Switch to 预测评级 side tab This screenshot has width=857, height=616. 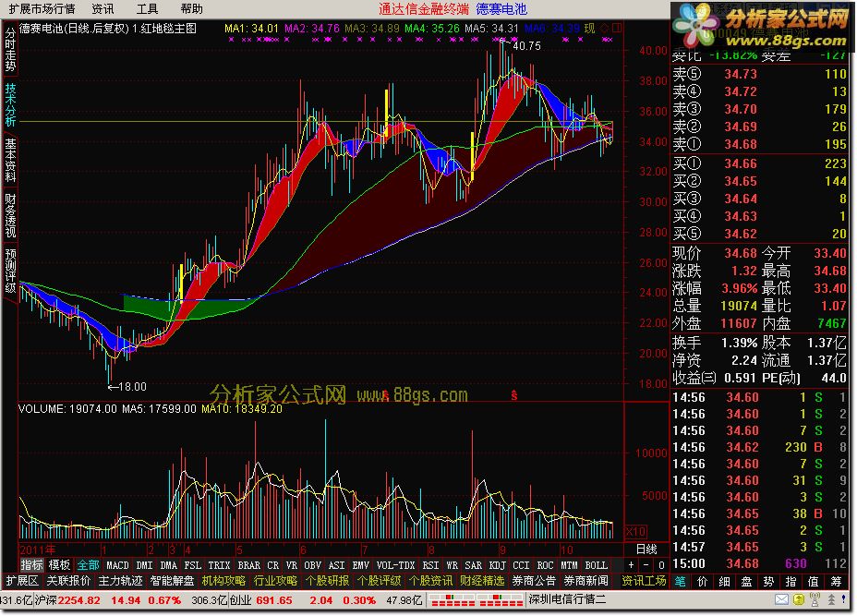pyautogui.click(x=10, y=271)
